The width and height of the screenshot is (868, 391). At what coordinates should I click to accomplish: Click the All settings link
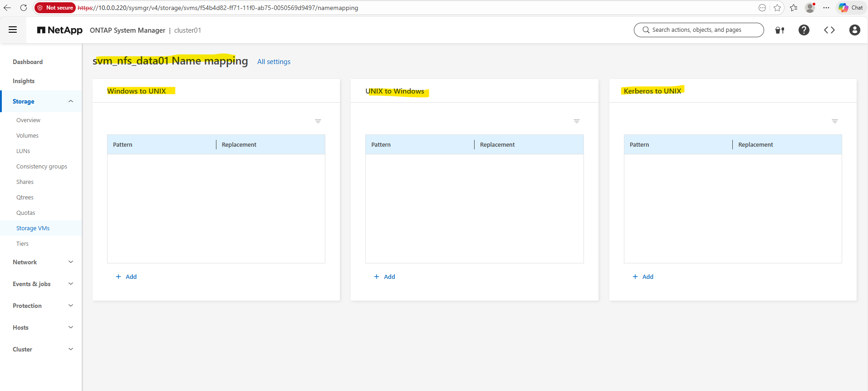point(274,62)
